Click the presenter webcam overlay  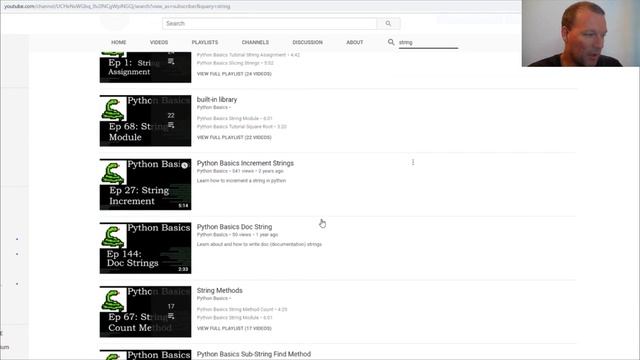click(x=580, y=33)
